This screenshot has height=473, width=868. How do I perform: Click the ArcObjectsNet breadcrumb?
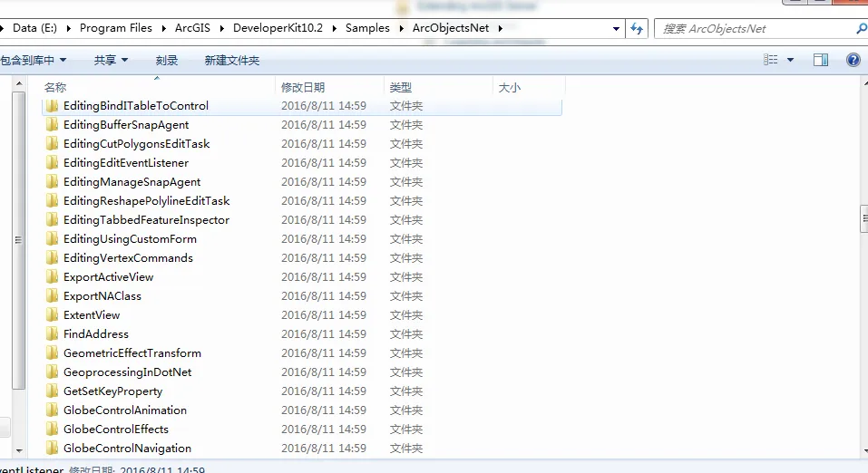coord(451,28)
